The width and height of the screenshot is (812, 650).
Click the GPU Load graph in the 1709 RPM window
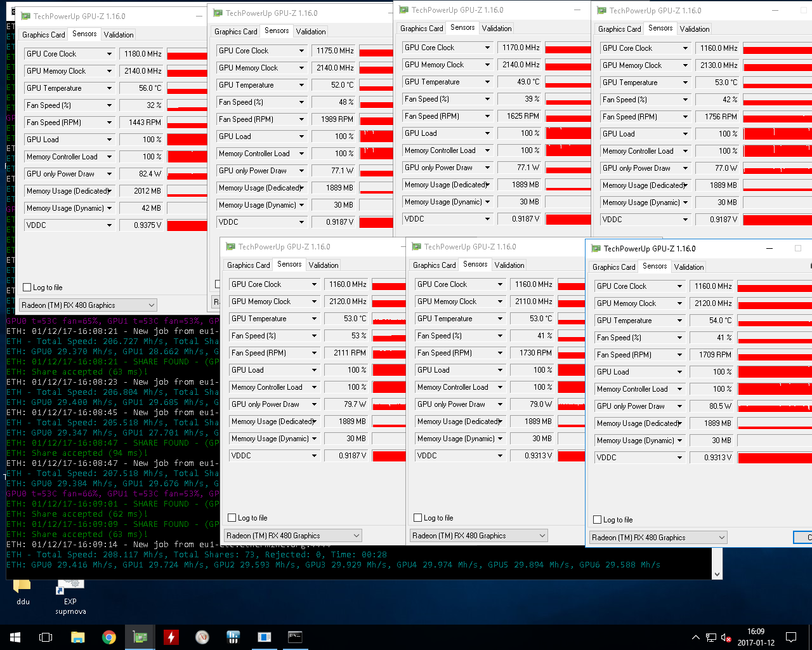coord(775,372)
